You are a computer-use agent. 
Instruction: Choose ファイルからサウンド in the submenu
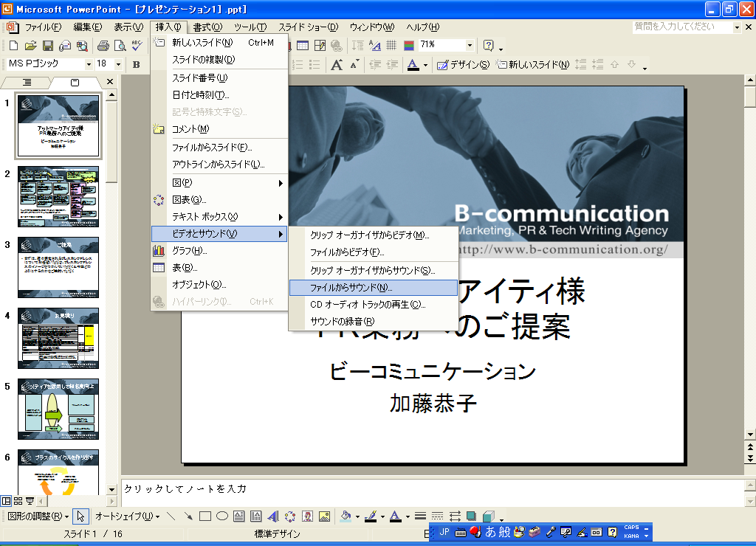[x=351, y=288]
